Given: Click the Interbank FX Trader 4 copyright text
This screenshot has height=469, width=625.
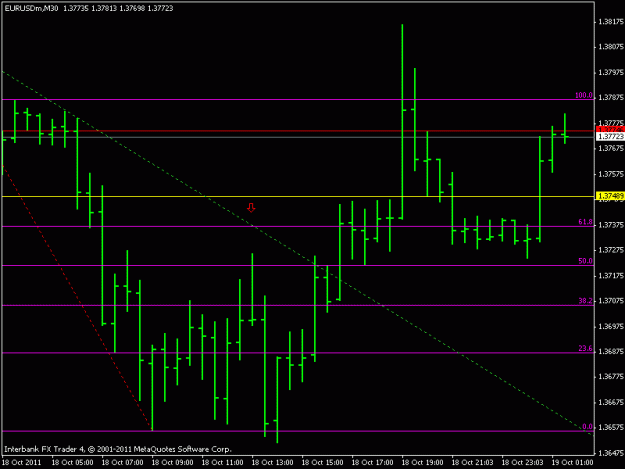Looking at the screenshot, I should click(x=118, y=449).
